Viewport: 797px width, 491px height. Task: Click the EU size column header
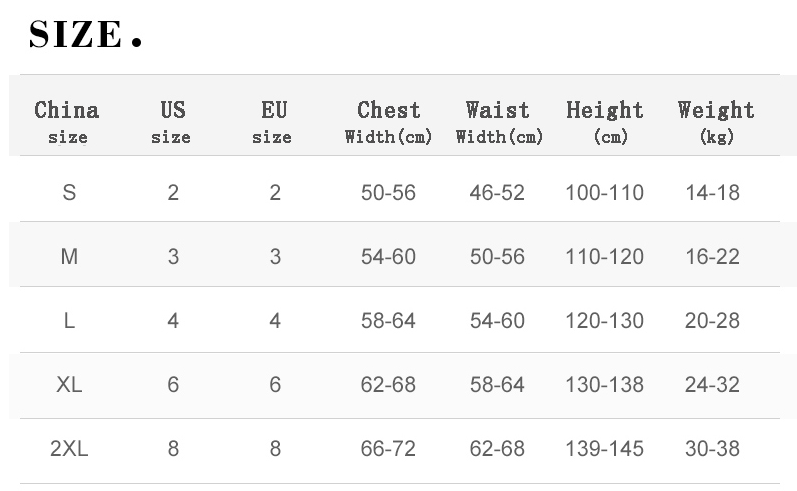(273, 121)
